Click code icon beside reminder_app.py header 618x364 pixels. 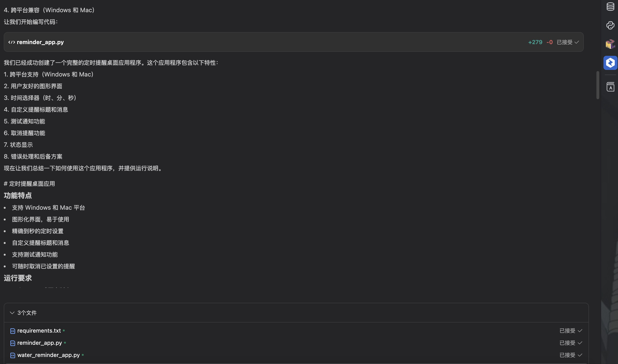[11, 42]
